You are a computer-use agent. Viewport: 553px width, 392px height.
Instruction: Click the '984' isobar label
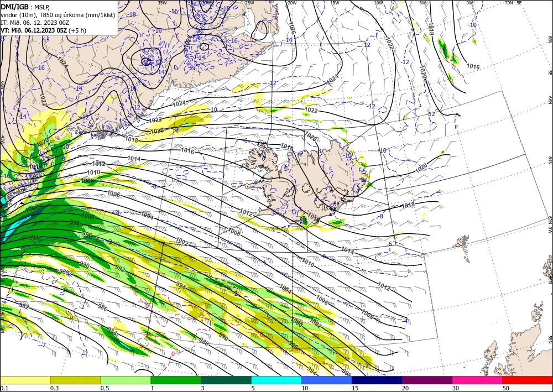pos(112,331)
